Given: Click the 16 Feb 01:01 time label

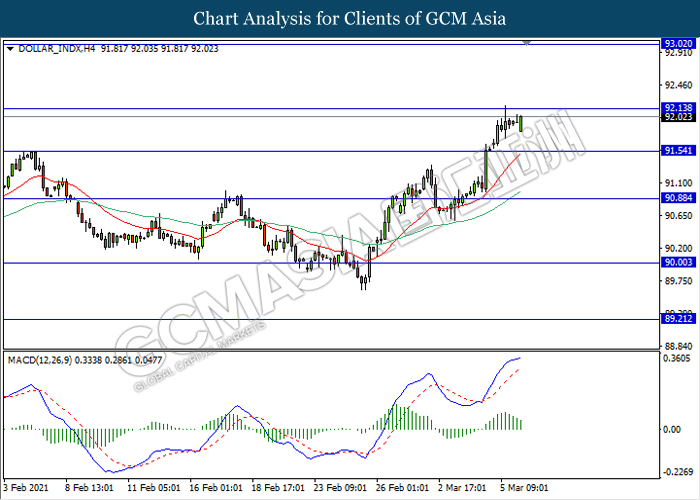Looking at the screenshot, I should [216, 489].
